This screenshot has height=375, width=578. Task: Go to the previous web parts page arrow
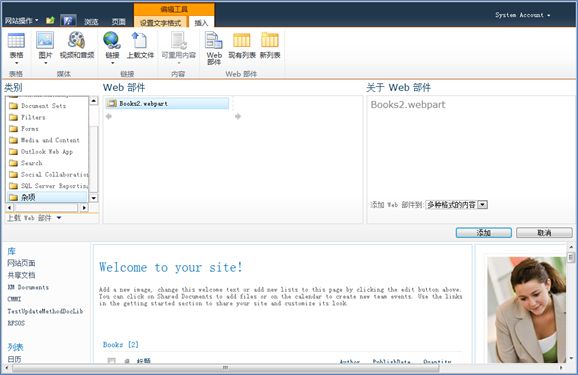click(109, 117)
